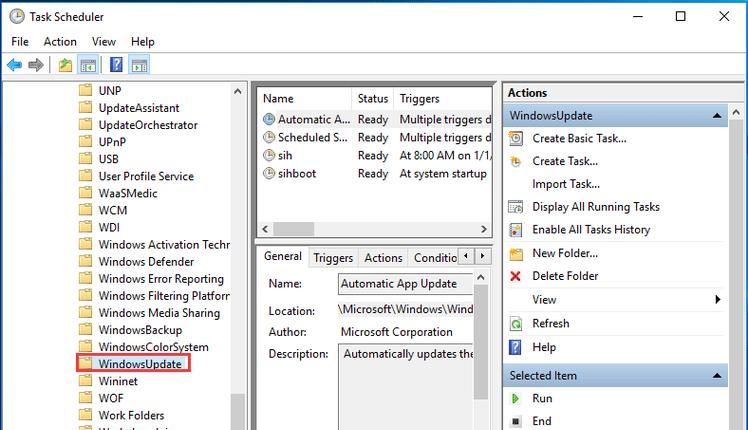Select the sihboot task row
748x430 pixels.
pos(375,173)
